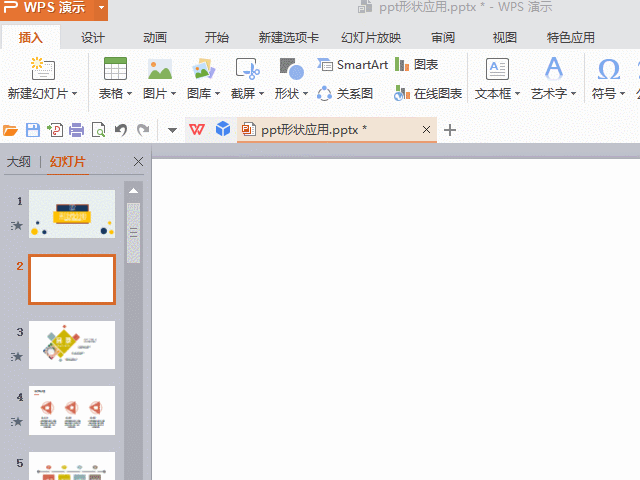Select slide 4 thumbnail
The width and height of the screenshot is (640, 480).
tap(72, 410)
